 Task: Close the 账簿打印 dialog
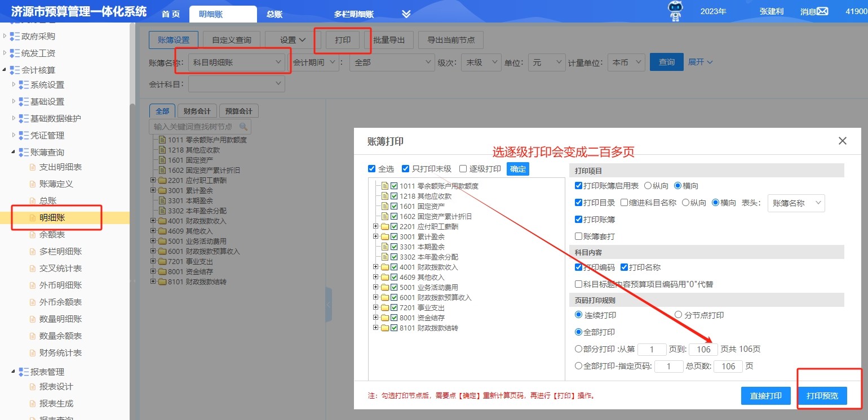[843, 141]
